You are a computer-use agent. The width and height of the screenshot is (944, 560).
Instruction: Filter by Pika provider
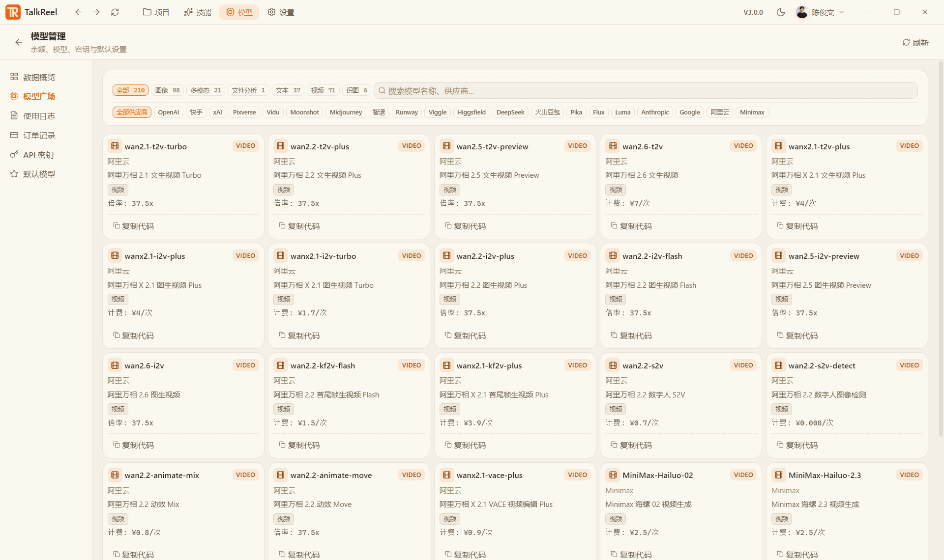point(576,112)
